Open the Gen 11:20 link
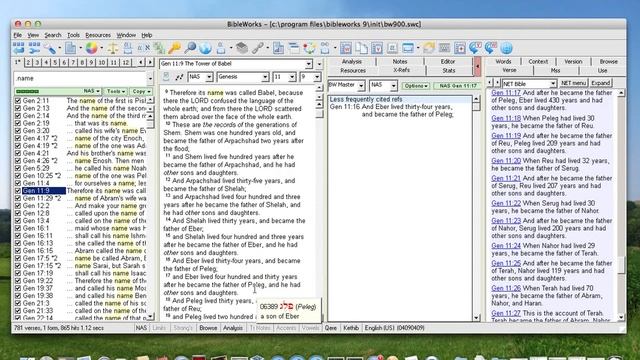 point(506,161)
